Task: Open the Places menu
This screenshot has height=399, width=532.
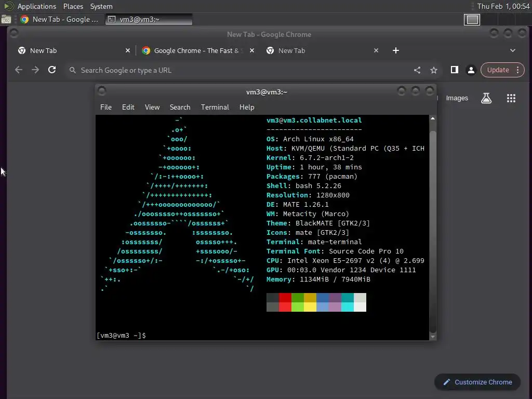Action: click(x=73, y=6)
